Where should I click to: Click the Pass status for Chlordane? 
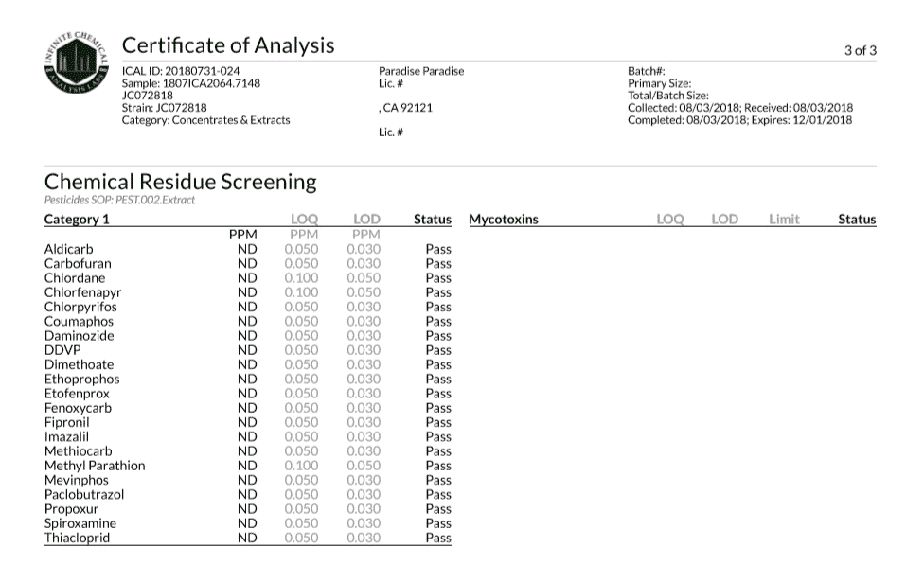coord(438,278)
